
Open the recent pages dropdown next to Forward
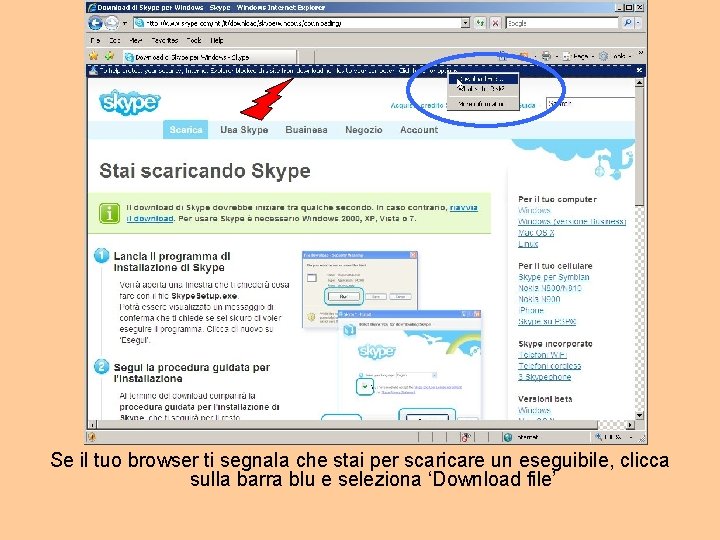point(124,23)
